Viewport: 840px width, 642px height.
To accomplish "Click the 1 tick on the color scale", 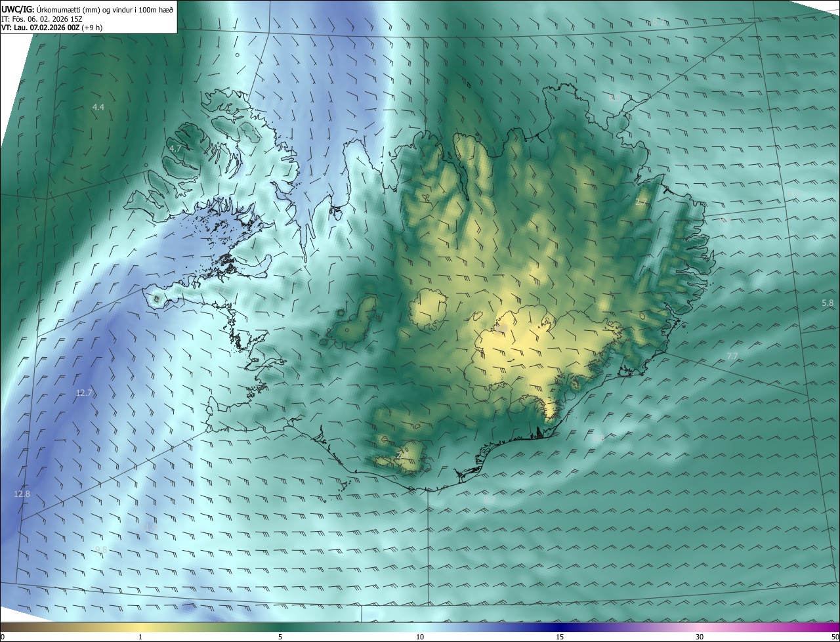I will (140, 637).
